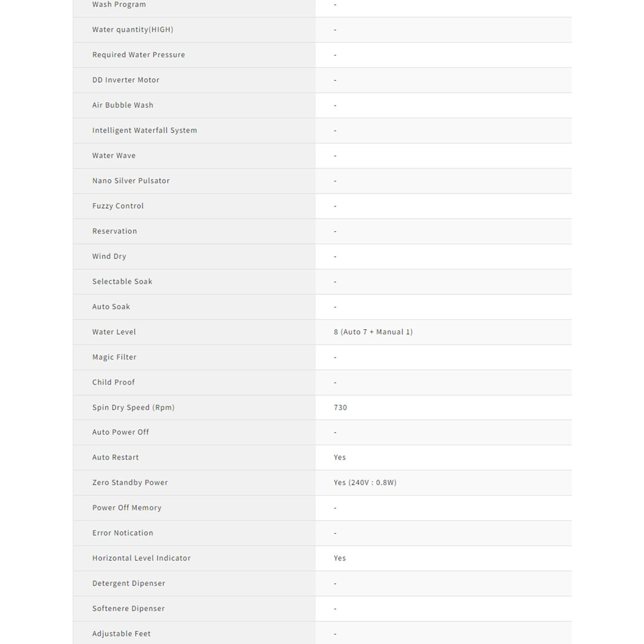Click the "8 (Auto 7 + Manual 1)" value

pyautogui.click(x=373, y=332)
